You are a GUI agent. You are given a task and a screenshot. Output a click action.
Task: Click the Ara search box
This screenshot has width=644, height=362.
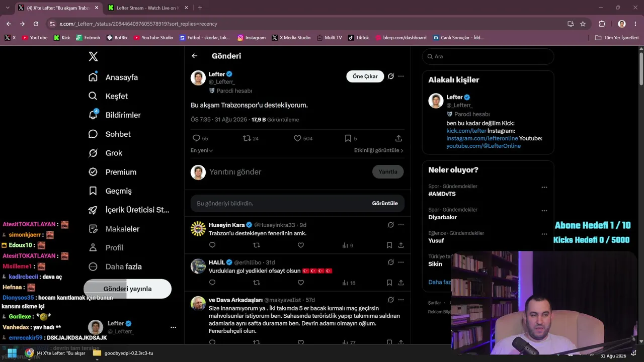[x=488, y=56]
